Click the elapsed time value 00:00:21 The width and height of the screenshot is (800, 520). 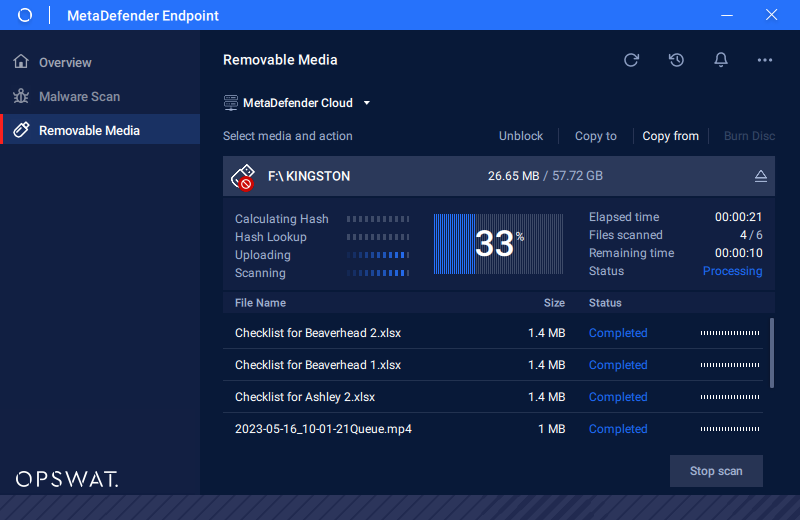tap(738, 217)
